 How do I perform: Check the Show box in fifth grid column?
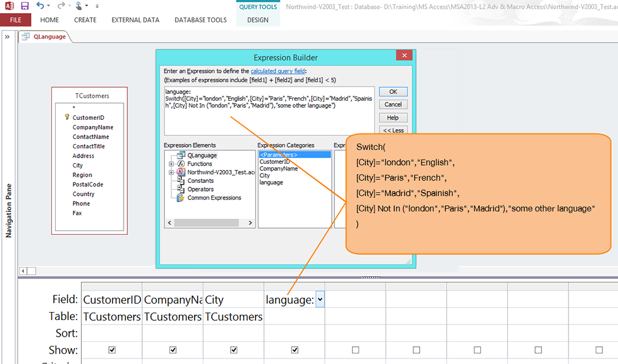pyautogui.click(x=355, y=350)
